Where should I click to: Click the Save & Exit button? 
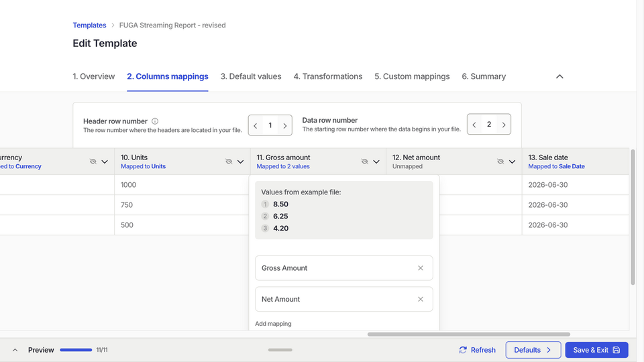click(596, 350)
